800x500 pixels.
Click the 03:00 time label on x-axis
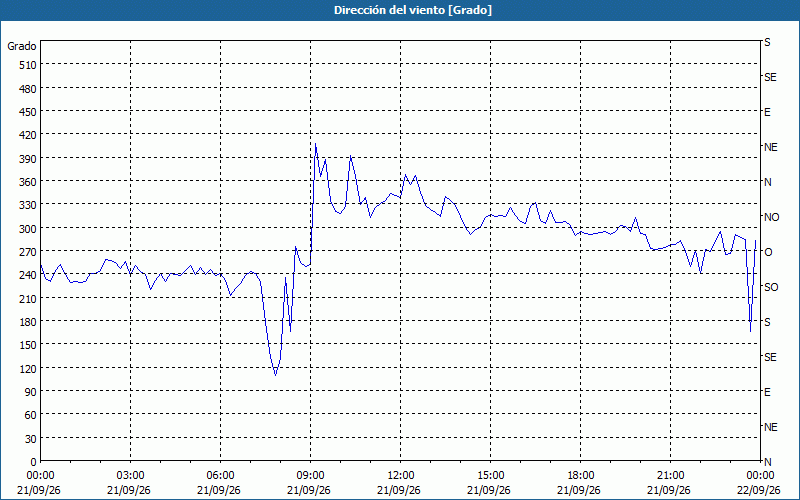[131, 476]
